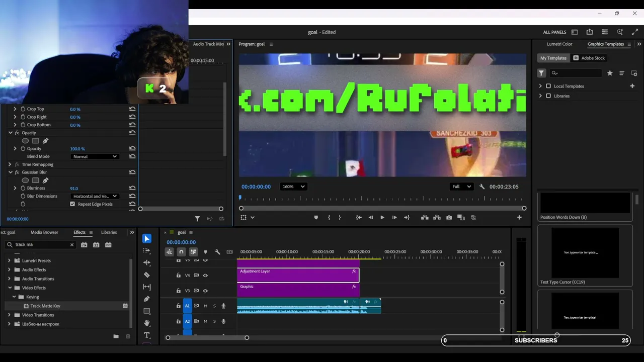Viewport: 644px width, 362px height.
Task: Toggle animation stopwatch for Blurriness
Action: [23, 188]
